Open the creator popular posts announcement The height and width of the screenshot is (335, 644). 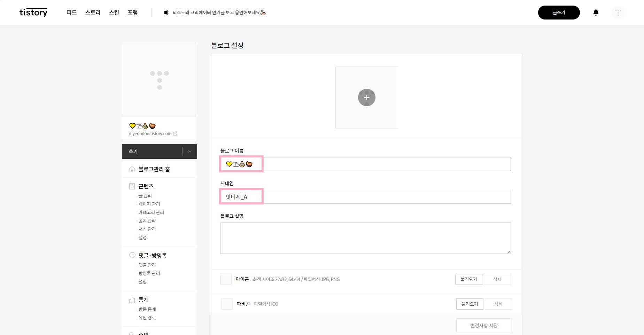point(219,13)
